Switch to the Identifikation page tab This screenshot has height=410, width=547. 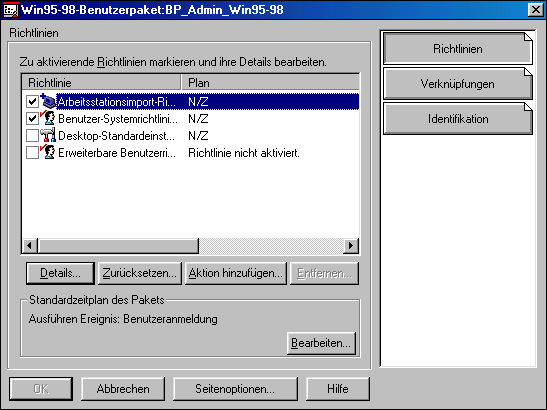click(x=458, y=119)
